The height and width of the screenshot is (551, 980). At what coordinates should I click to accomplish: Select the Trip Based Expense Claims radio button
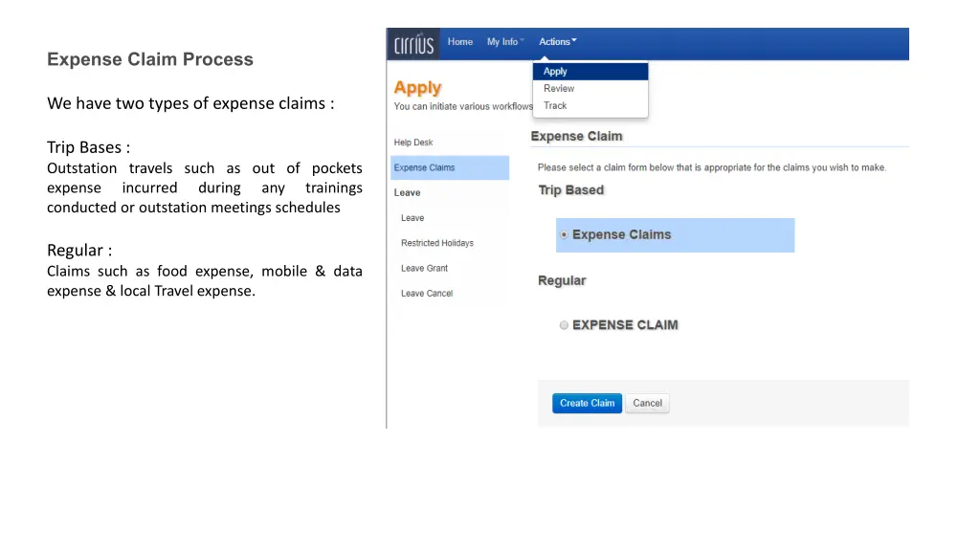[x=565, y=234]
